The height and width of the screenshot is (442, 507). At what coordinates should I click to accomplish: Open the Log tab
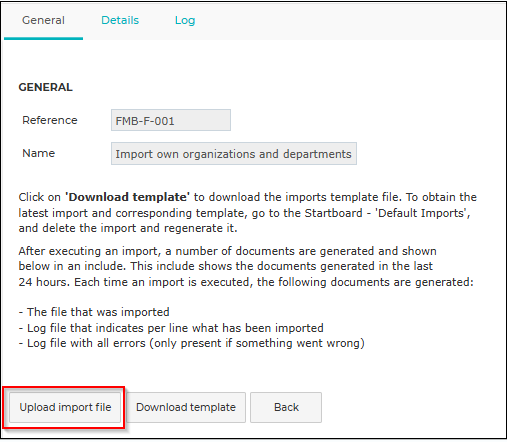[185, 21]
